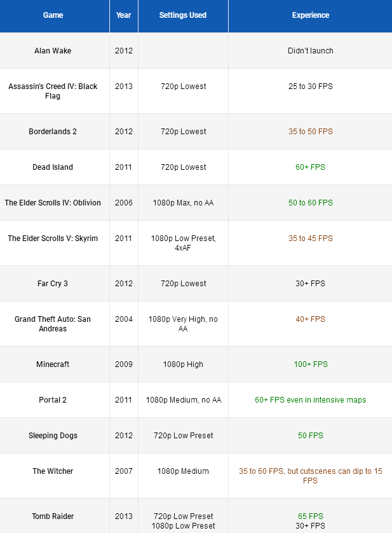
Task: Select the Alan Wake game cell
Action: [x=53, y=51]
